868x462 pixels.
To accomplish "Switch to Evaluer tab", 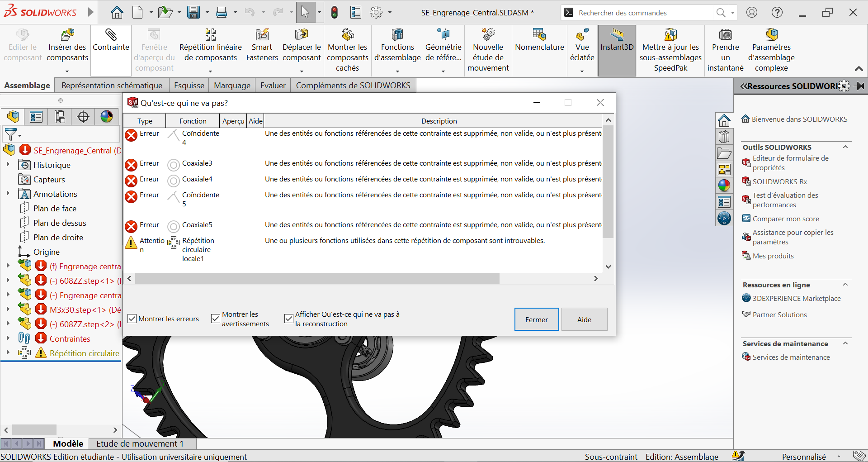I will (x=273, y=85).
